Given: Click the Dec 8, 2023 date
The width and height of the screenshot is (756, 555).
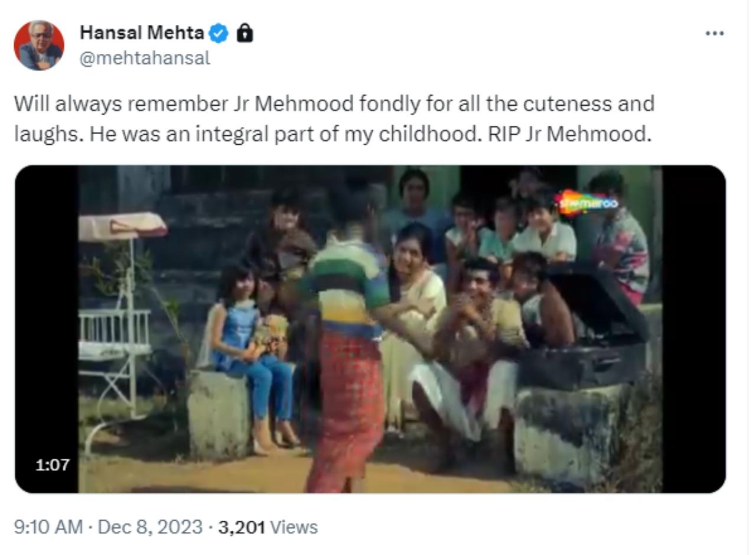Looking at the screenshot, I should click(x=150, y=527).
